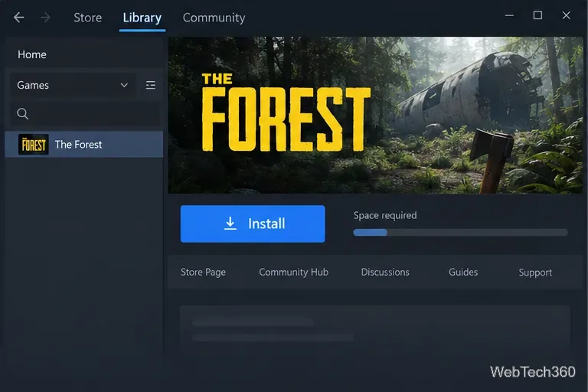Click The Forest hero banner image
588x392 pixels.
[375, 115]
